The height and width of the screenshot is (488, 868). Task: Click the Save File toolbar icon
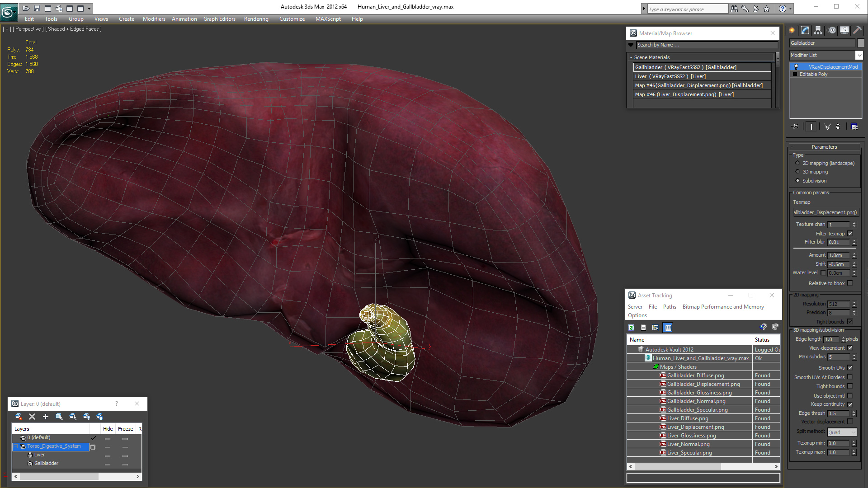(x=37, y=8)
